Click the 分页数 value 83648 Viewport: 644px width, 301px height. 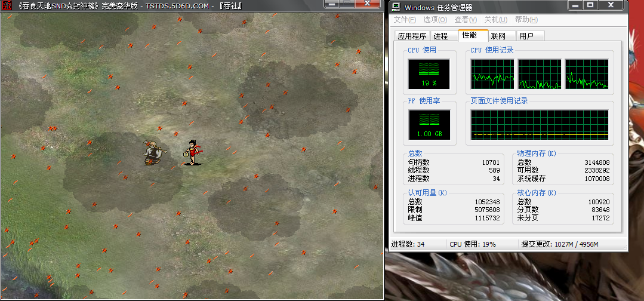pyautogui.click(x=600, y=210)
